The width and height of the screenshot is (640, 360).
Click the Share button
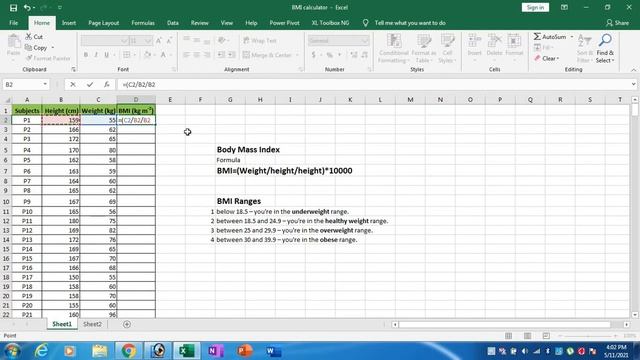pos(618,23)
